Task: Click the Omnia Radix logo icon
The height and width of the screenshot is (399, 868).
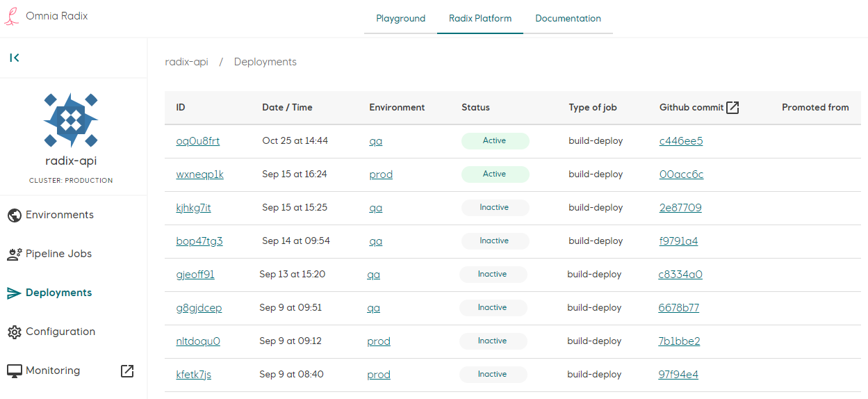Action: click(x=11, y=16)
